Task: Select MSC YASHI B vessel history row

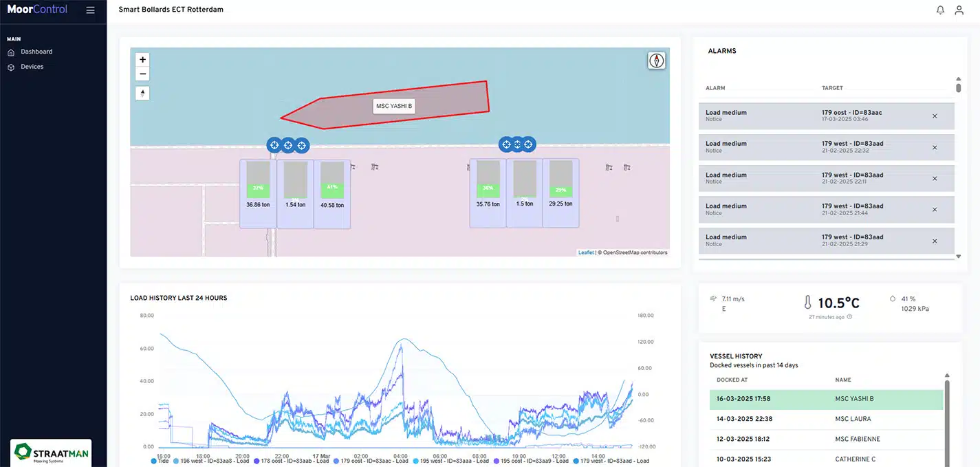Action: click(x=826, y=398)
